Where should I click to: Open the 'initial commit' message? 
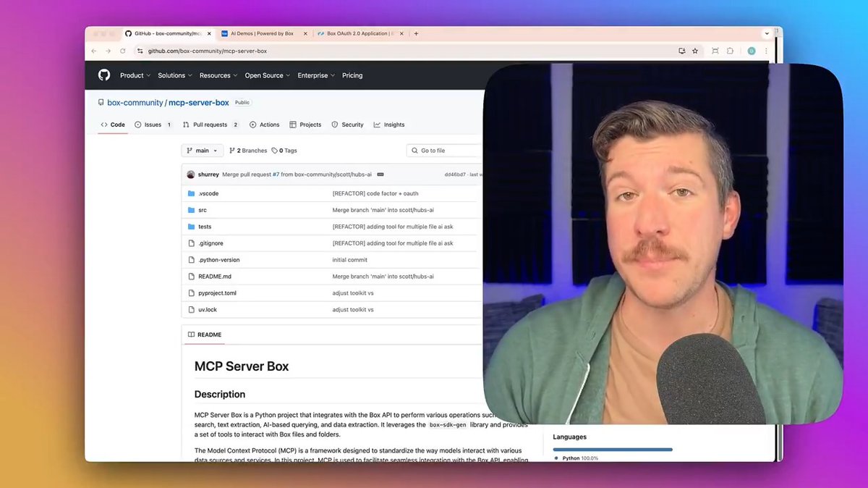coord(350,260)
